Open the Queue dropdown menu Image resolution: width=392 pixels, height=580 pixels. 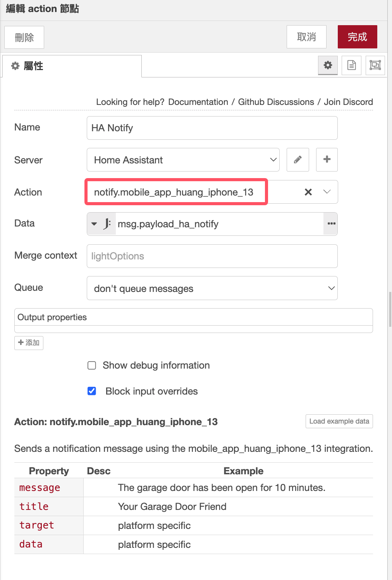coord(212,288)
